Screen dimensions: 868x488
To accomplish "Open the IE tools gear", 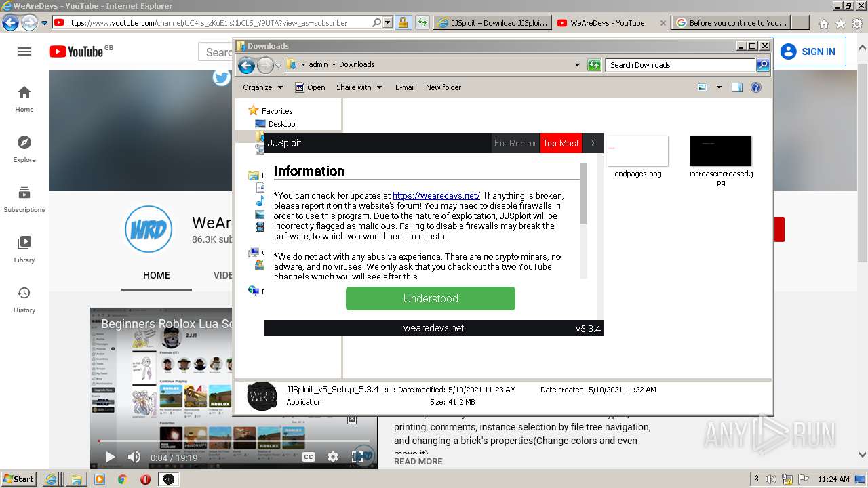I will [857, 23].
